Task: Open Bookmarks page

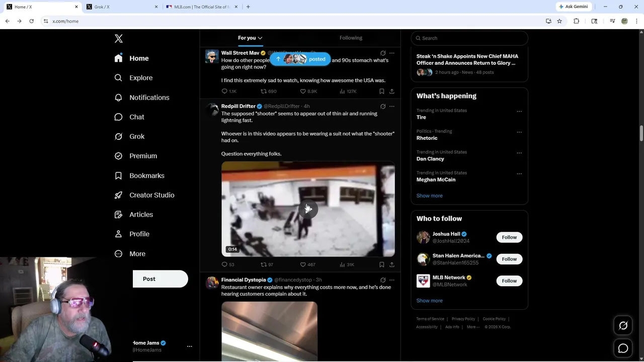Action: tap(139, 175)
